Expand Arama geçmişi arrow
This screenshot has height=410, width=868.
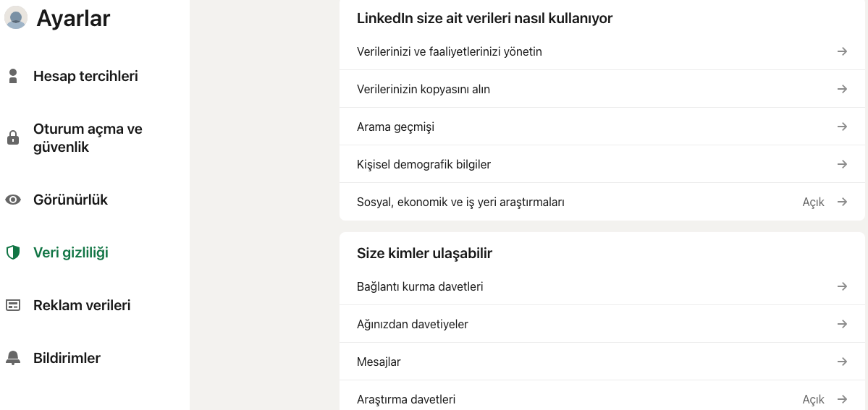(842, 127)
